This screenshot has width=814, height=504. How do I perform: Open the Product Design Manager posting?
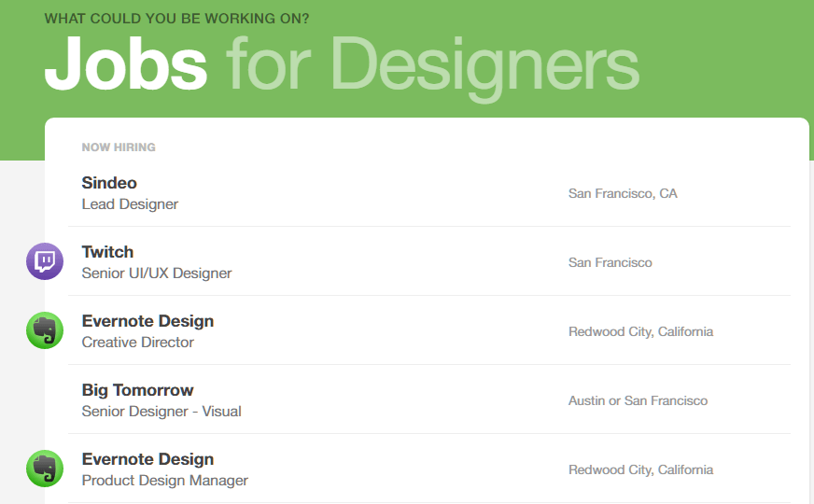pos(164,480)
